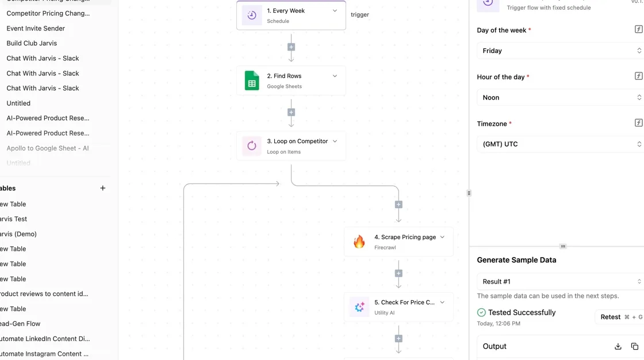Click the Google Sheets icon on Find Rows step
Viewport: 644px width, 360px height.
click(252, 80)
